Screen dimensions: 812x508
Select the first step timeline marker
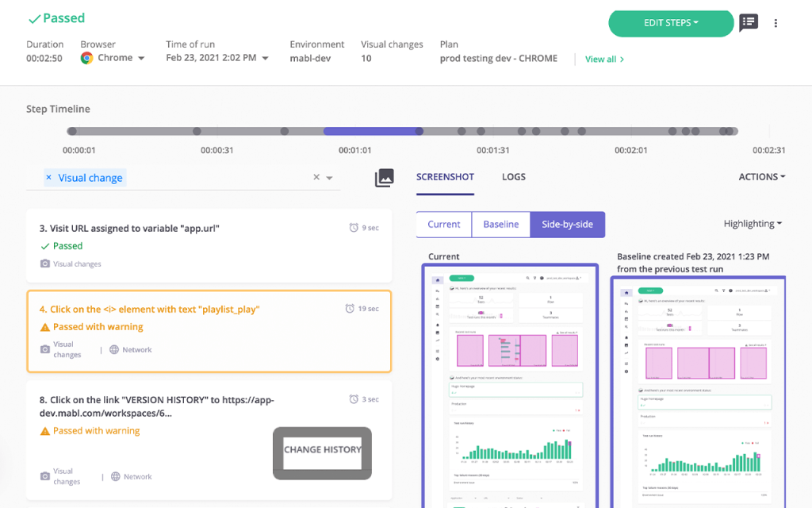coord(72,131)
